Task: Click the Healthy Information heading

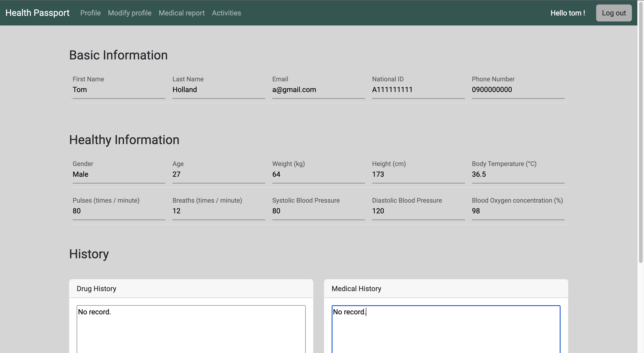Action: (124, 140)
